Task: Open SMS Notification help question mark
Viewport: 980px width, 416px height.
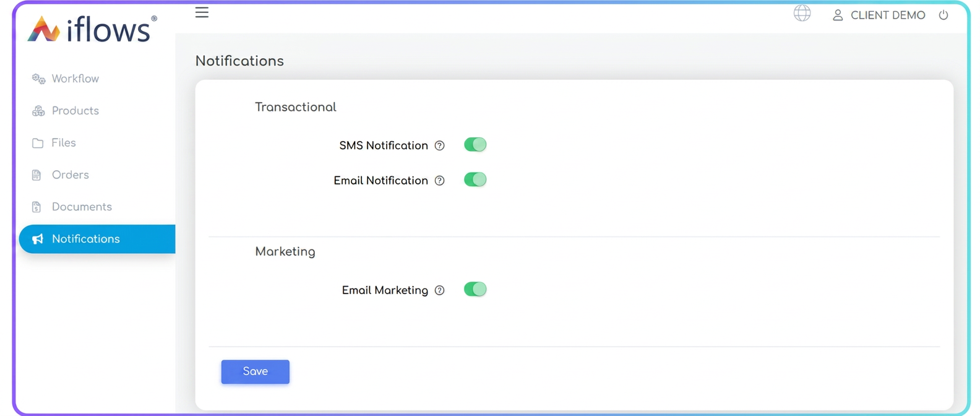Action: coord(439,145)
